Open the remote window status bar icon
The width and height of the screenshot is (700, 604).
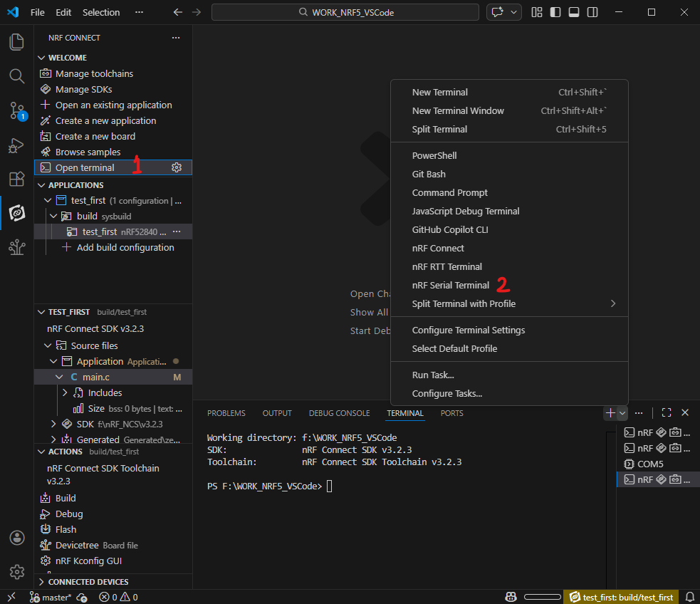point(11,597)
